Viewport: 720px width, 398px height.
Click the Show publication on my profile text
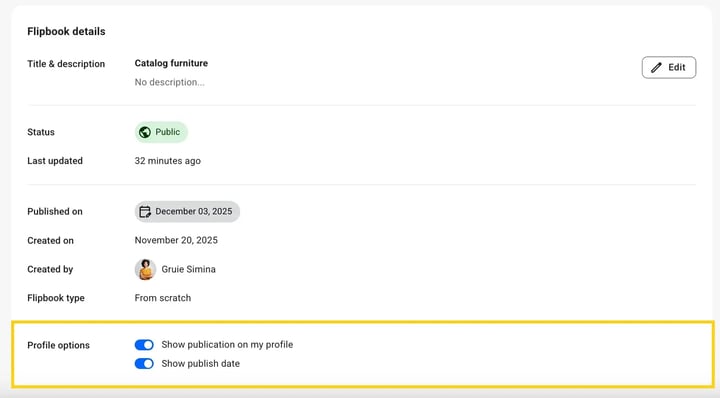(x=227, y=345)
